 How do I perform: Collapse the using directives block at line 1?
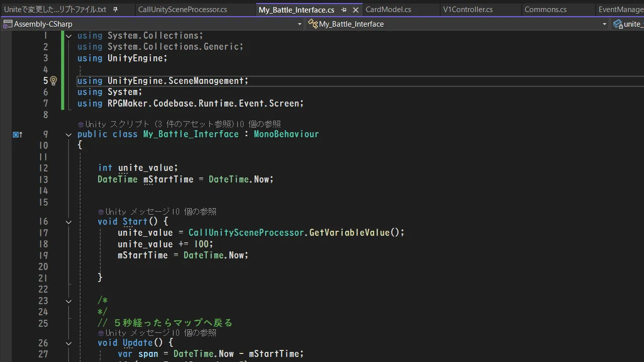click(x=68, y=36)
